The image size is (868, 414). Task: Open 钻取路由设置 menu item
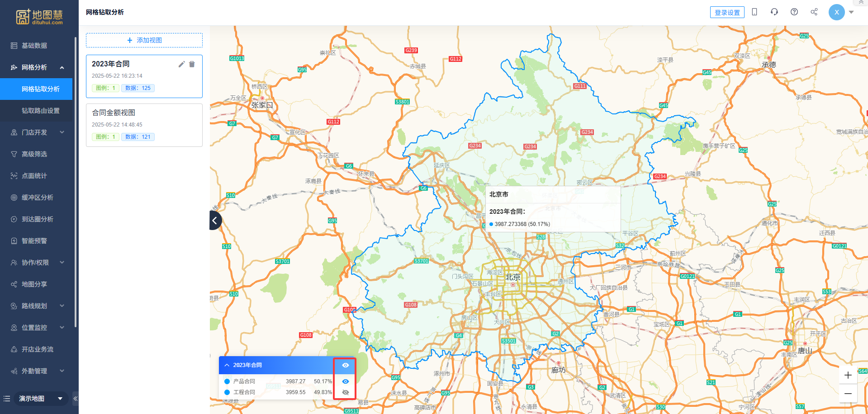point(40,111)
